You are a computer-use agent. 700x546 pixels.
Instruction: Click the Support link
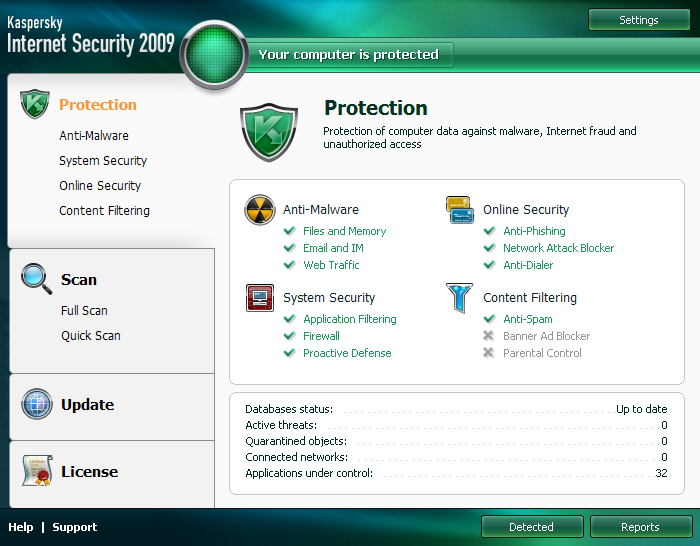click(x=75, y=527)
